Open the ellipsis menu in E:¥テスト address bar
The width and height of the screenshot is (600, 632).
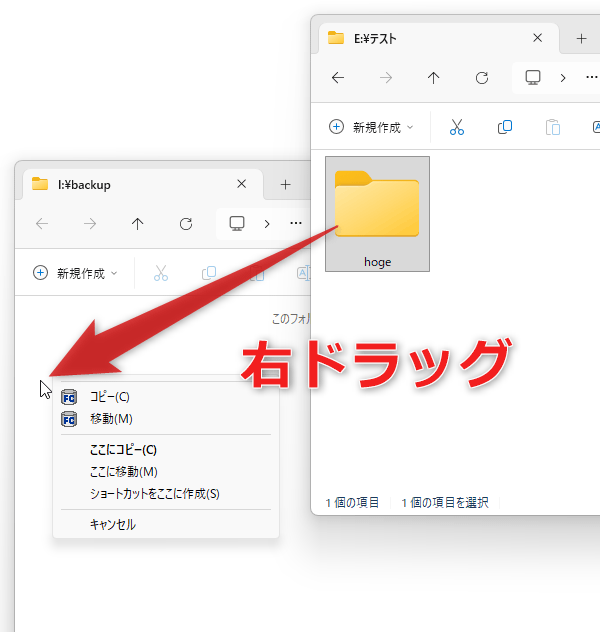pos(592,77)
